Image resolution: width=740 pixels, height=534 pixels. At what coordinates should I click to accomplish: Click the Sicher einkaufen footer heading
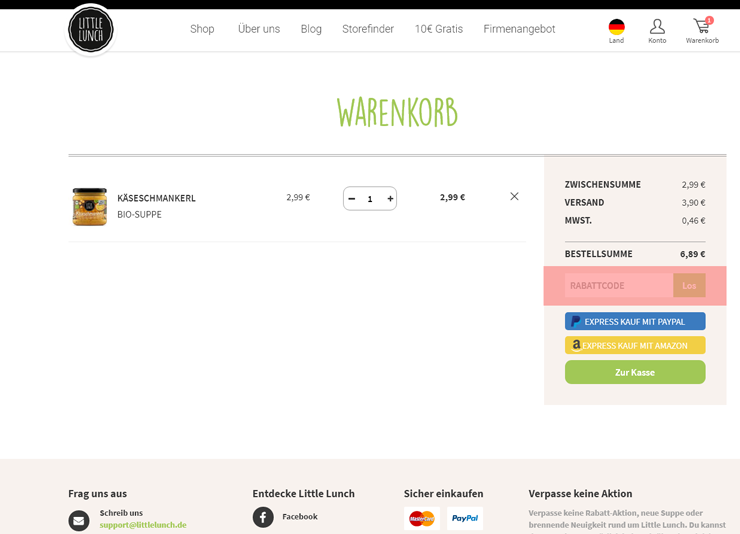(443, 493)
